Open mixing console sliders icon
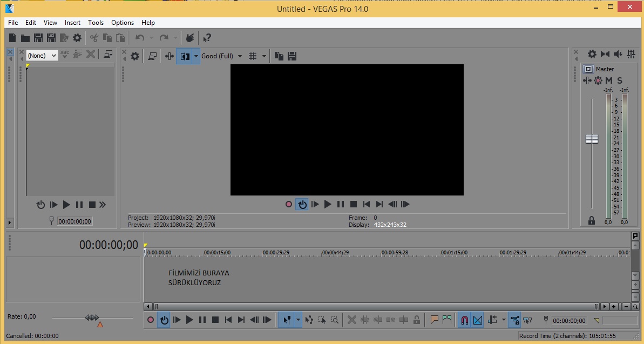This screenshot has width=644, height=344. 631,54
